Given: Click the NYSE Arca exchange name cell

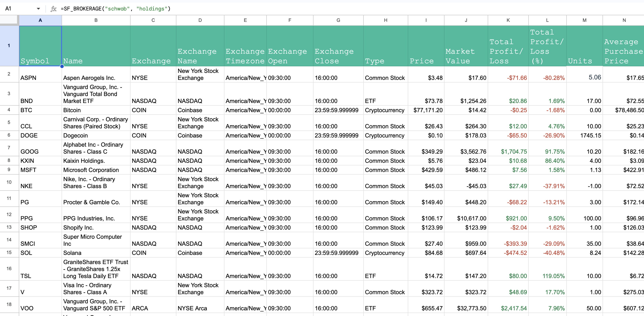Looking at the screenshot, I should tap(200, 305).
